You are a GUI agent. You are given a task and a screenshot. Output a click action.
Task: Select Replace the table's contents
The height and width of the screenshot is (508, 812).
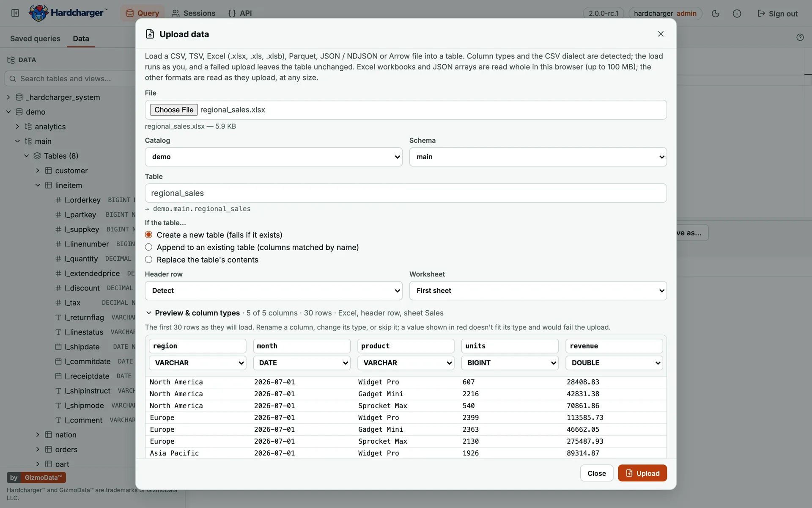click(148, 260)
